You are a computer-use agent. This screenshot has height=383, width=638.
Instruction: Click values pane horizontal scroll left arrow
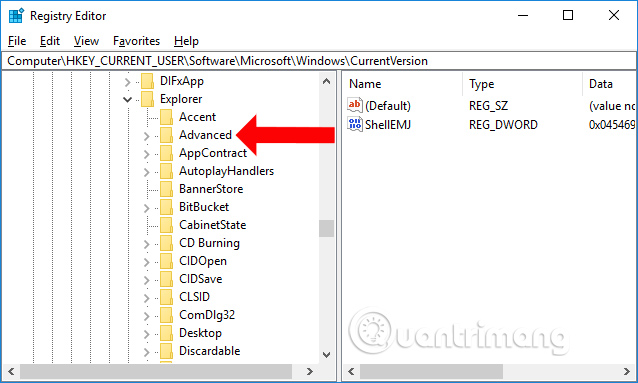pyautogui.click(x=352, y=371)
